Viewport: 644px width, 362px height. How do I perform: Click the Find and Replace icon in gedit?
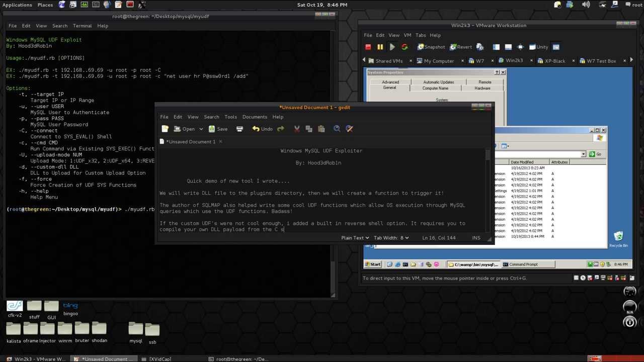point(350,129)
